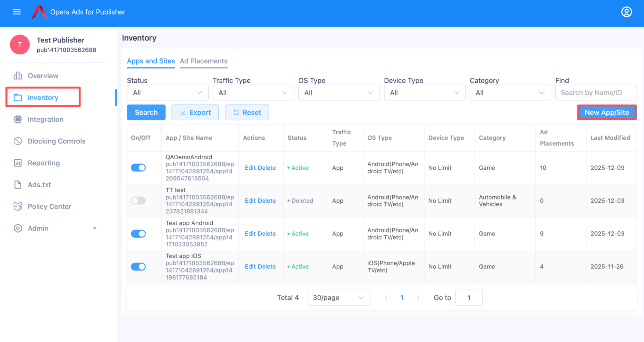The width and height of the screenshot is (644, 342).
Task: Click the Overview bar chart icon
Action: pyautogui.click(x=18, y=76)
